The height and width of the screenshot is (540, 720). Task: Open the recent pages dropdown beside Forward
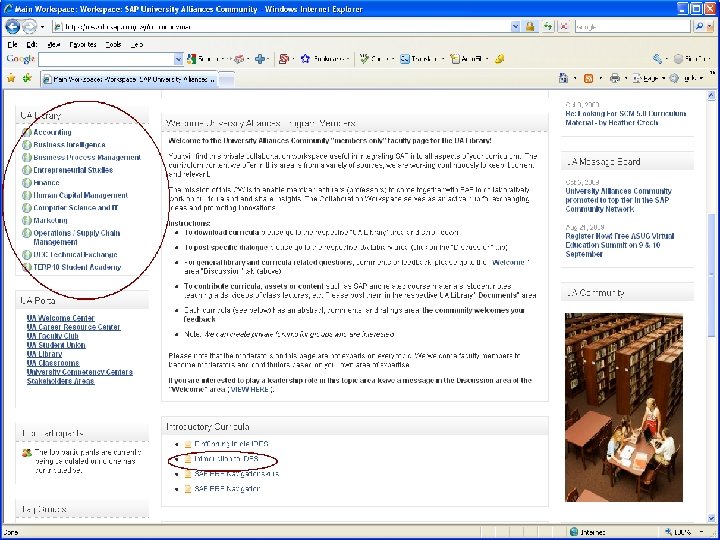(42, 27)
